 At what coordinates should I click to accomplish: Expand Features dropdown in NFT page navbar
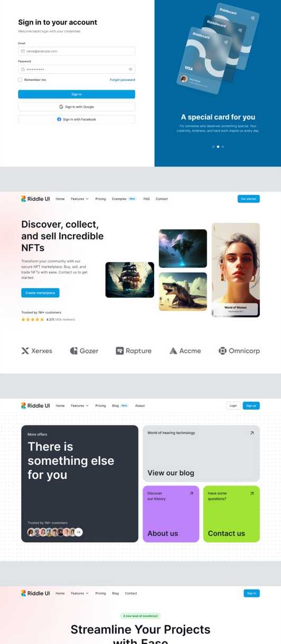point(80,199)
